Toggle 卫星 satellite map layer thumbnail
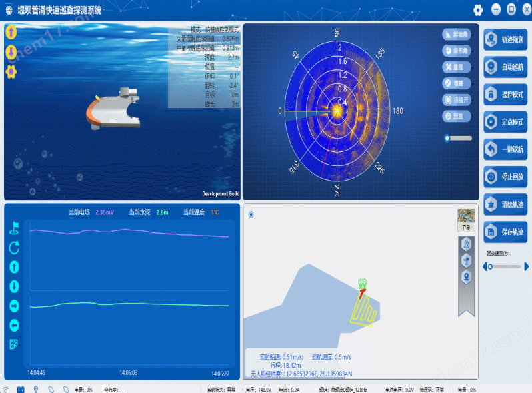This screenshot has height=393, width=532. 466,220
